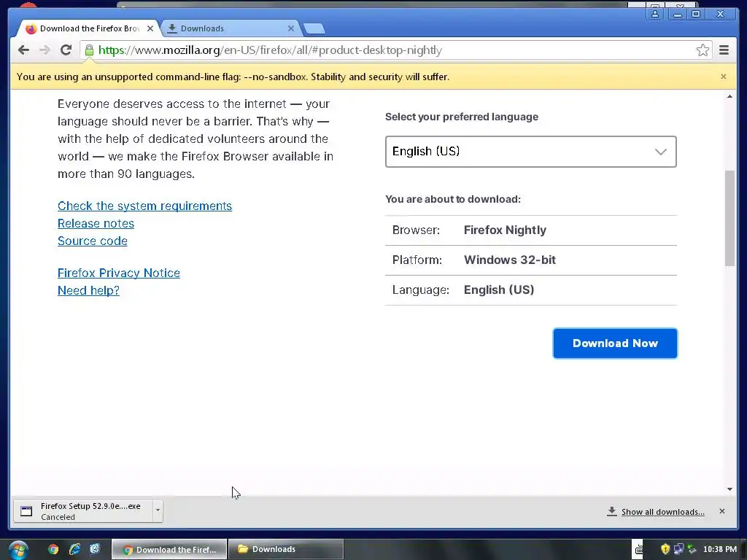Click the browser forward arrow
The width and height of the screenshot is (747, 560).
pyautogui.click(x=44, y=50)
